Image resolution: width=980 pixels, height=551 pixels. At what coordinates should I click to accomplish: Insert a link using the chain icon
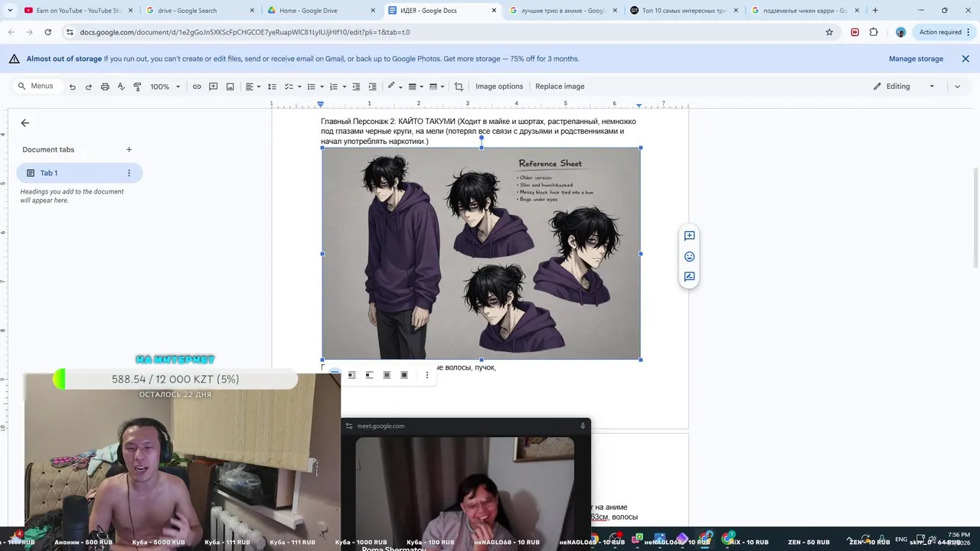click(x=197, y=86)
